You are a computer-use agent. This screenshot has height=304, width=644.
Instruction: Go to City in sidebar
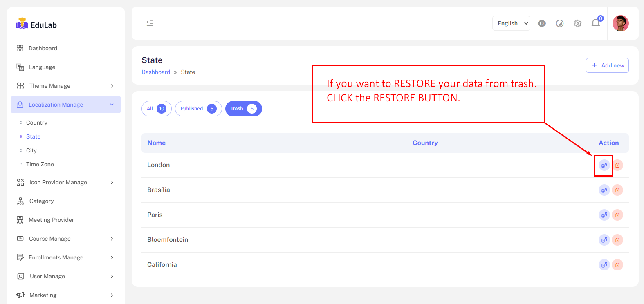(x=31, y=150)
